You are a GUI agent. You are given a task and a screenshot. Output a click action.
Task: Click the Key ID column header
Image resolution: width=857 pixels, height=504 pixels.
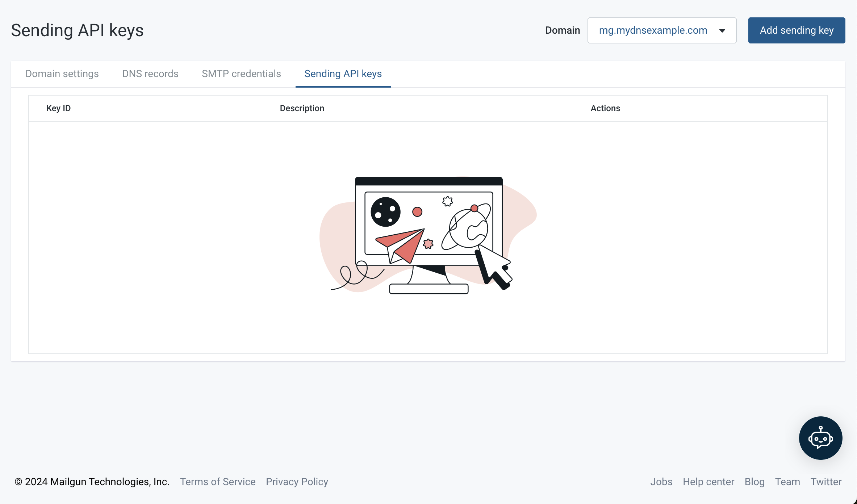(x=58, y=108)
